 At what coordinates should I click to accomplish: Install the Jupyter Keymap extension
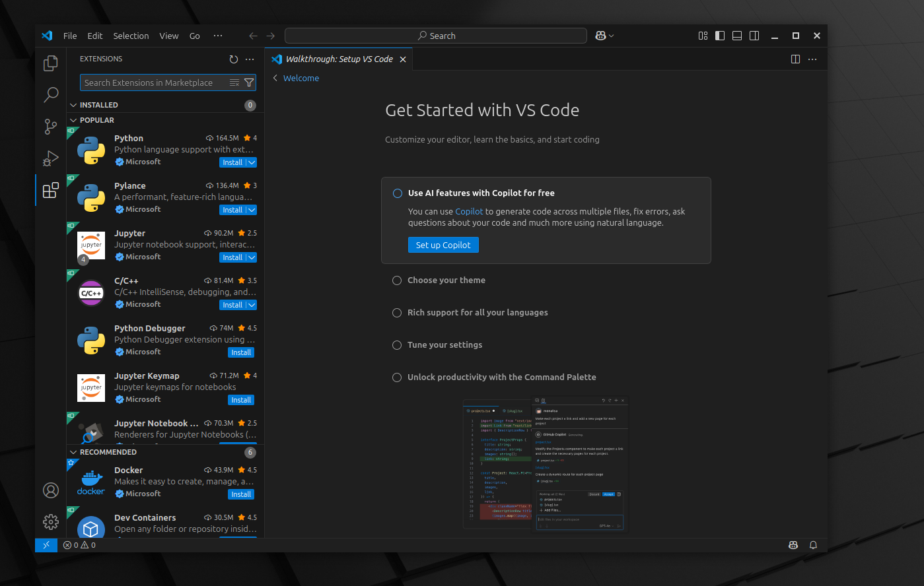click(241, 400)
